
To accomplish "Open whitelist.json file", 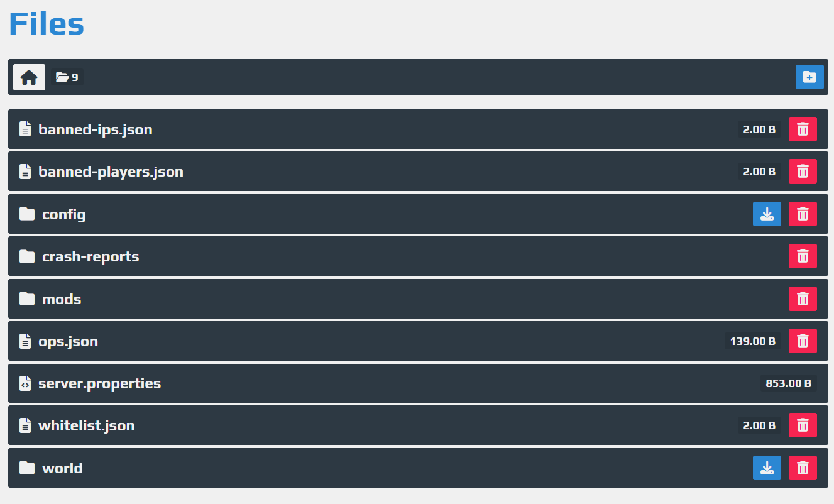I will (87, 425).
